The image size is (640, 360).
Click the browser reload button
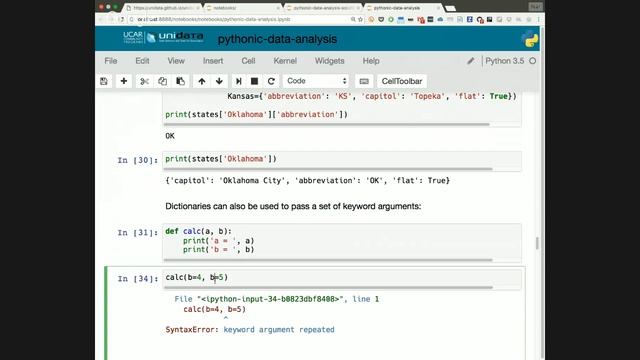121,19
